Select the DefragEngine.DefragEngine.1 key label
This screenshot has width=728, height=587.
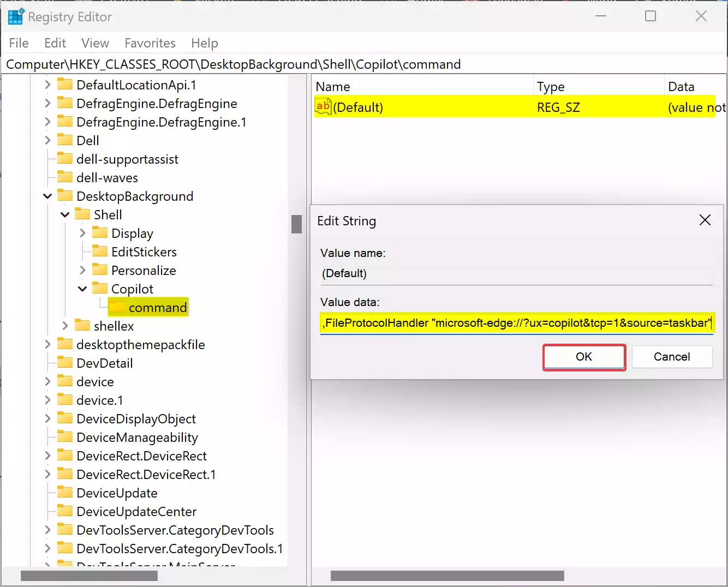pyautogui.click(x=162, y=122)
